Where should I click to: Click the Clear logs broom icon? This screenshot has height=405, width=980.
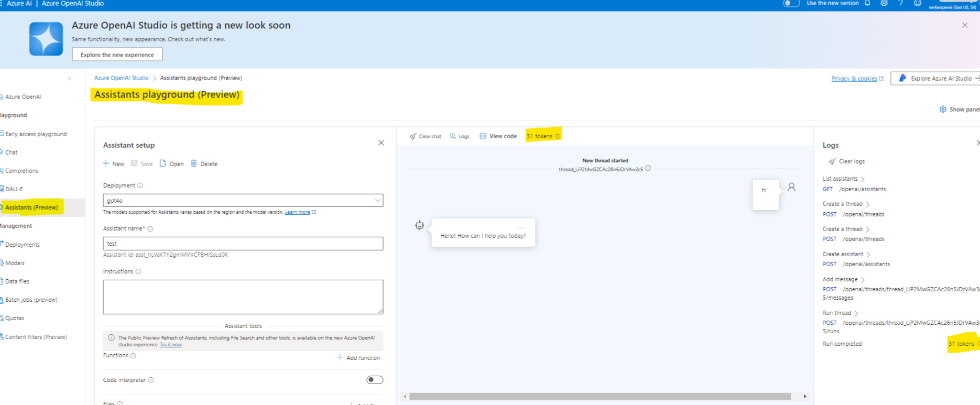832,161
